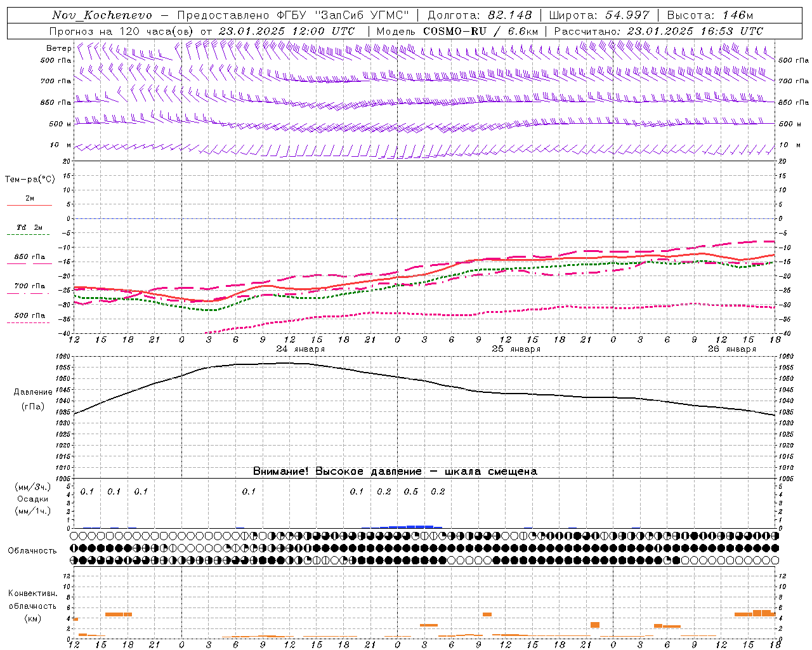This screenshot has height=650, width=812.
Task: Click the Td 2м dew point legend entry
Action: 29,227
